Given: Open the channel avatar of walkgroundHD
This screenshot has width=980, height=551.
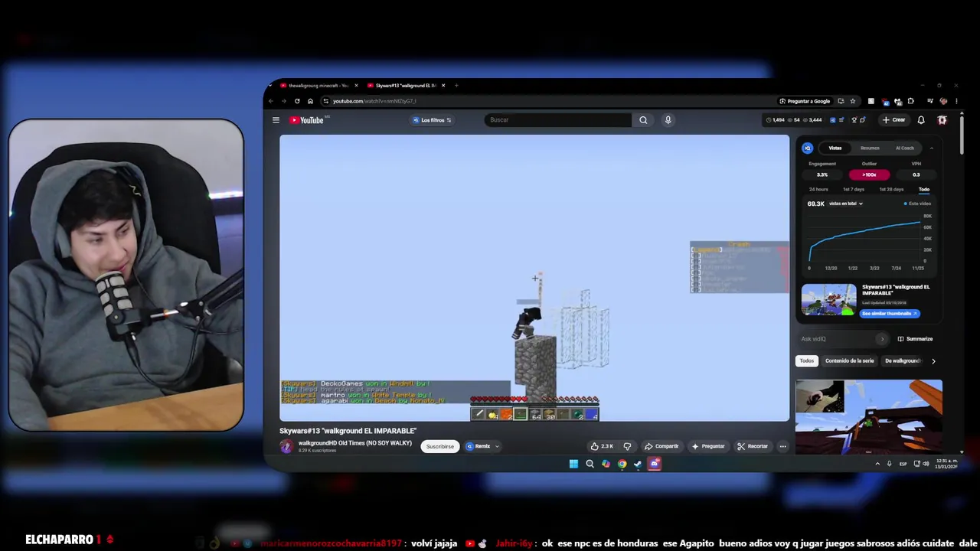Looking at the screenshot, I should (x=286, y=446).
